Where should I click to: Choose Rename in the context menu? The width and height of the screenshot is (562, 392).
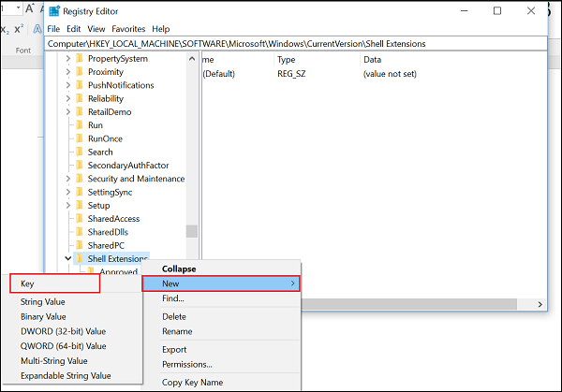(221, 331)
